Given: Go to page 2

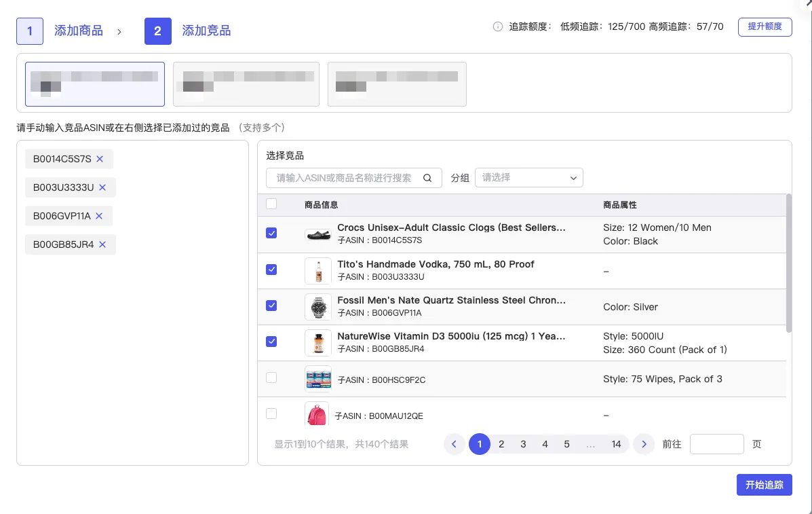Looking at the screenshot, I should (x=501, y=444).
